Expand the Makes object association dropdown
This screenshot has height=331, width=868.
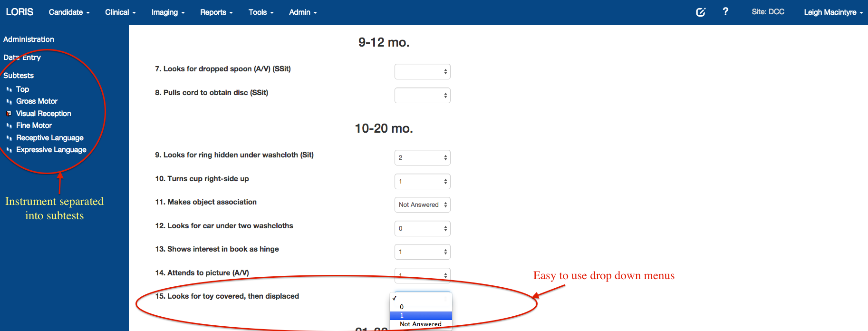tap(422, 205)
